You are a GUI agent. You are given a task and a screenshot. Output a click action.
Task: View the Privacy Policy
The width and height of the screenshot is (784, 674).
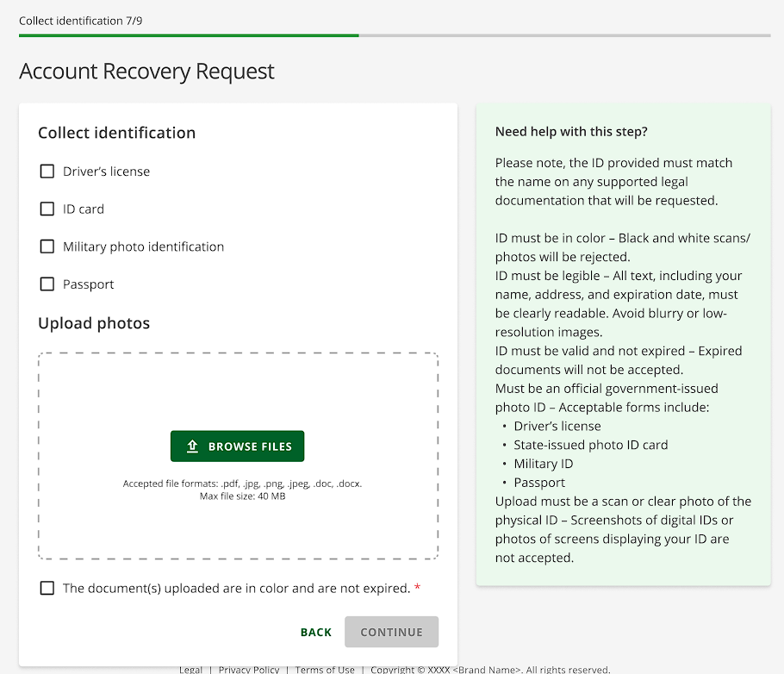pyautogui.click(x=248, y=669)
